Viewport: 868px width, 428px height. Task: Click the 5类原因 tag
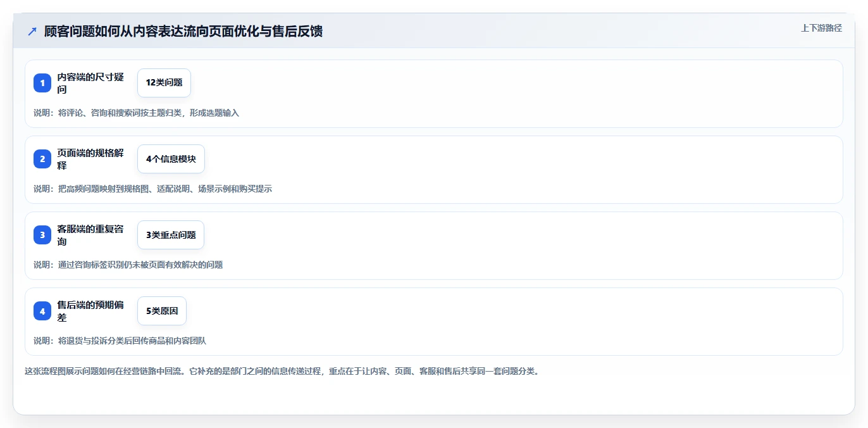pos(162,311)
